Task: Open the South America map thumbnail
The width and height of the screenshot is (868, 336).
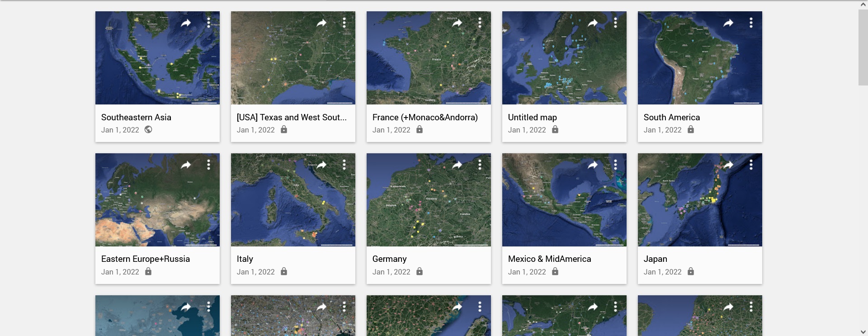Action: click(700, 58)
